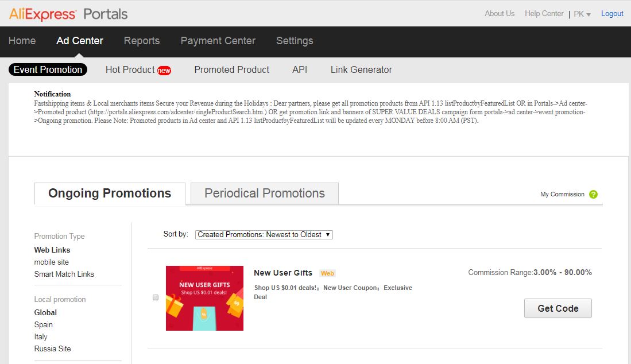Switch to the Promoted Product sub-tab
Viewport: 631px width, 364px height.
click(232, 69)
